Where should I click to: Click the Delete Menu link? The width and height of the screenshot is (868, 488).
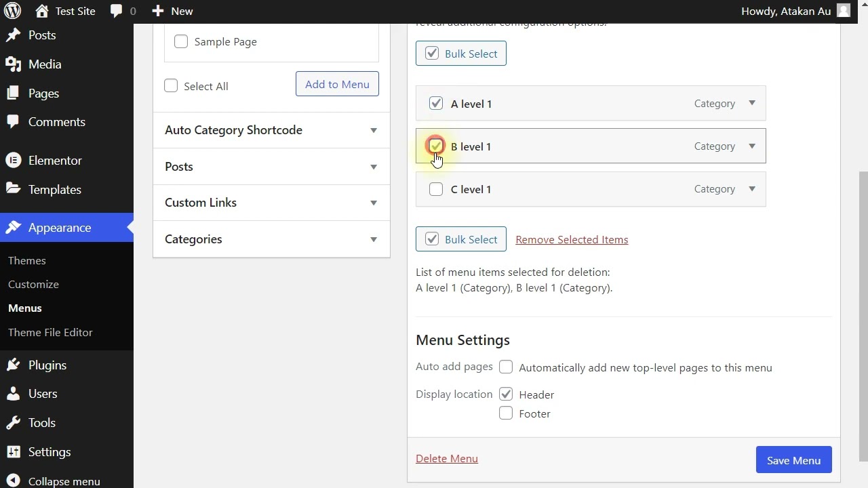coord(447,458)
